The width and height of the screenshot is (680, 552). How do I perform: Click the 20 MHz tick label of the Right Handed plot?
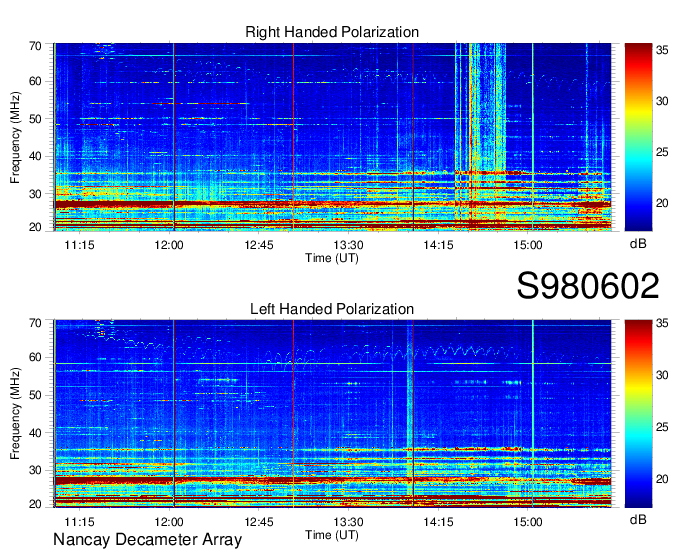click(35, 227)
